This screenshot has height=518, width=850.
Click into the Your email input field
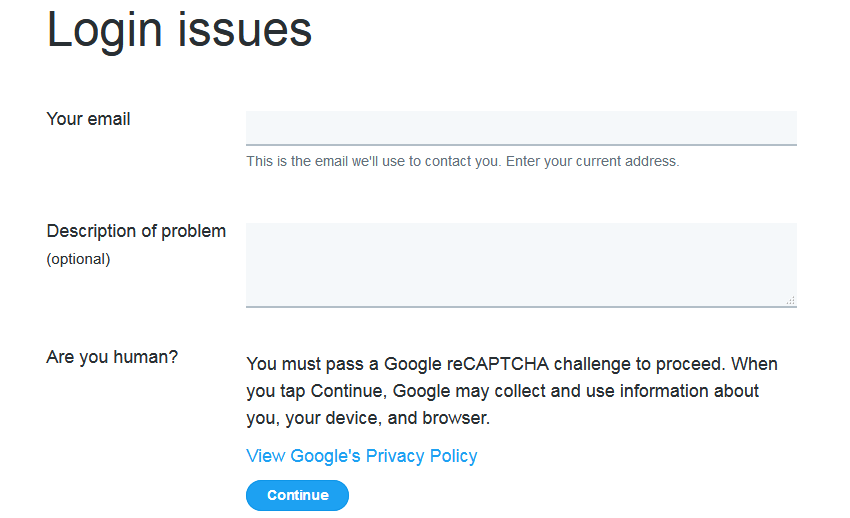pos(521,128)
